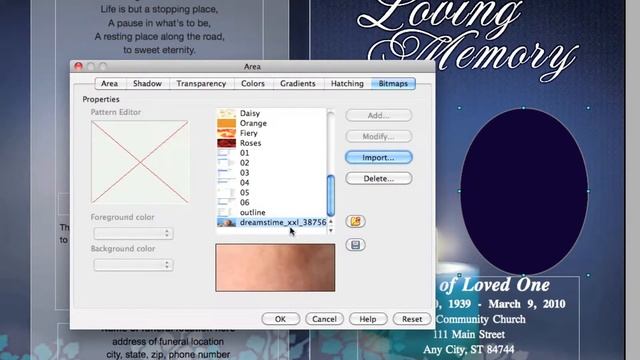Confirm with the OK button
Screen dimensions: 640x360
click(x=280, y=319)
